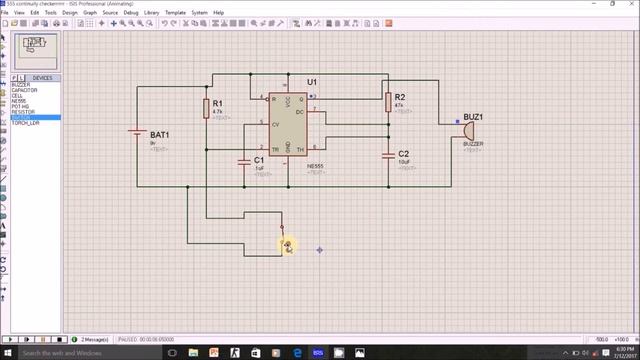Select CELL in devices list
Screen dimensions: 640x360
[36, 96]
